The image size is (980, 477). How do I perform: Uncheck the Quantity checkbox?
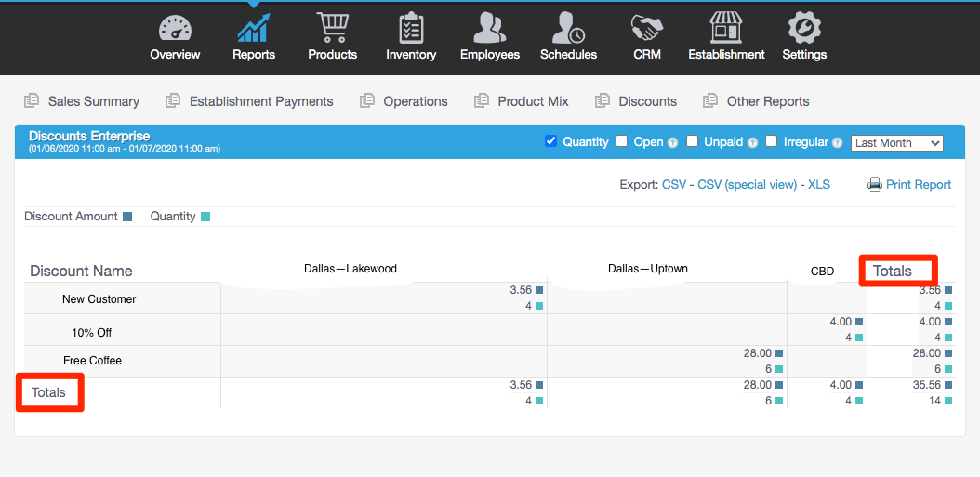pyautogui.click(x=550, y=141)
